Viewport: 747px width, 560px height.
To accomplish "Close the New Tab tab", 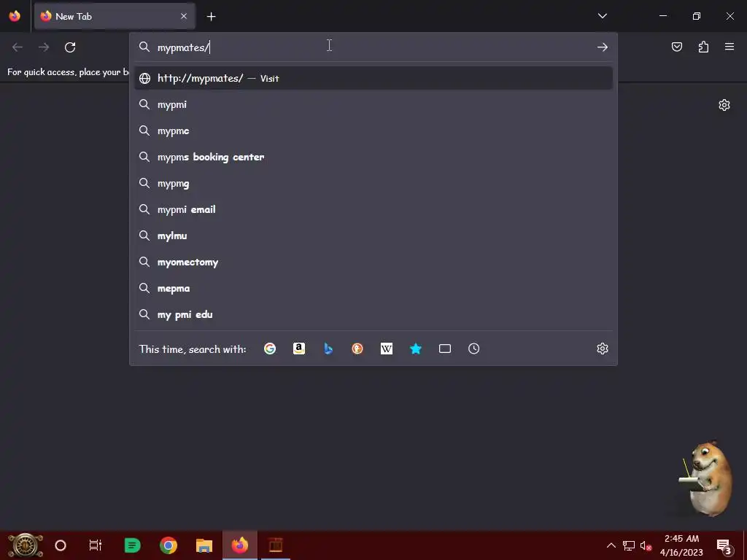I will coord(184,16).
